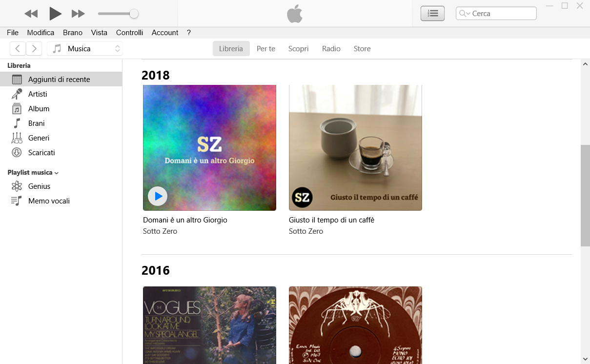Open the Controlli menu

click(129, 33)
